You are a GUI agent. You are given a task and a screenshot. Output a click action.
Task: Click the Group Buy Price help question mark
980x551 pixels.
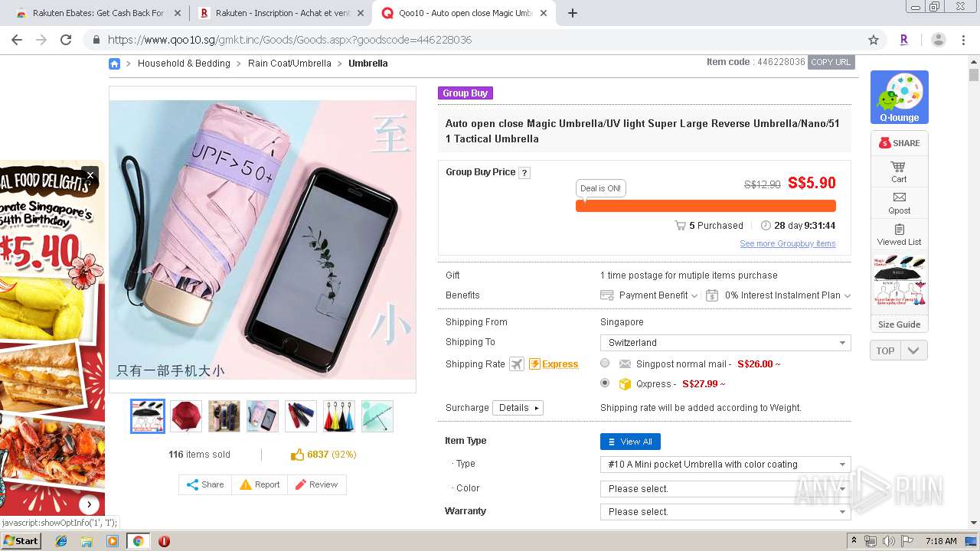pyautogui.click(x=524, y=173)
